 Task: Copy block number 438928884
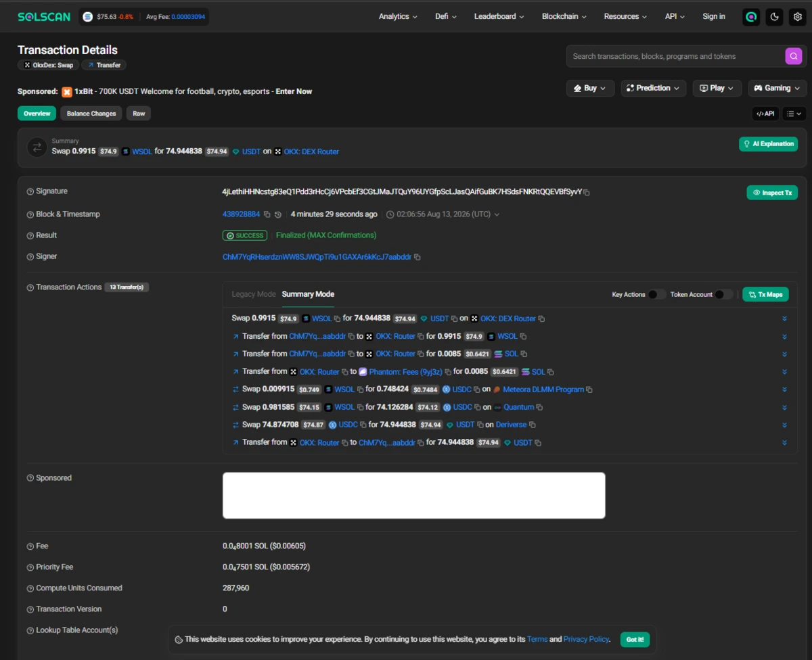[x=267, y=214]
